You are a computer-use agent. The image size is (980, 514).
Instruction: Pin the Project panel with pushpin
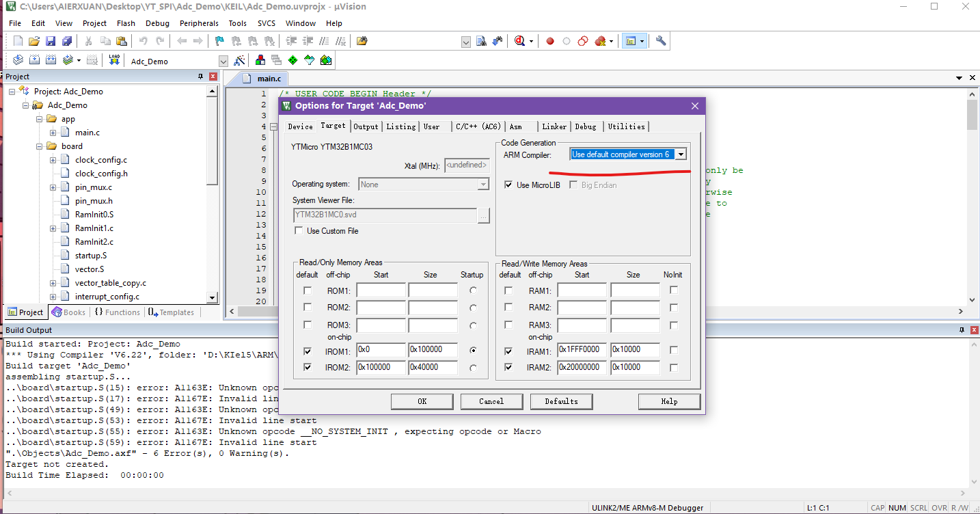pos(200,77)
